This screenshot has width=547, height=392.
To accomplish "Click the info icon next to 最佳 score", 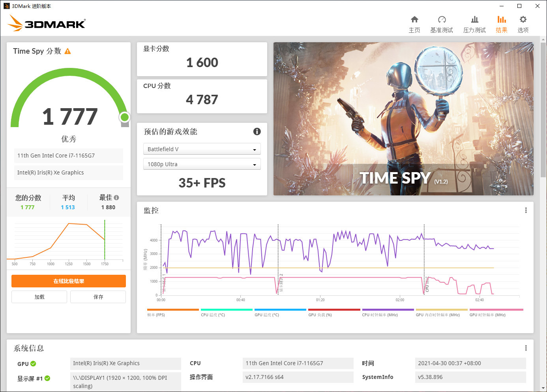I will click(x=116, y=197).
